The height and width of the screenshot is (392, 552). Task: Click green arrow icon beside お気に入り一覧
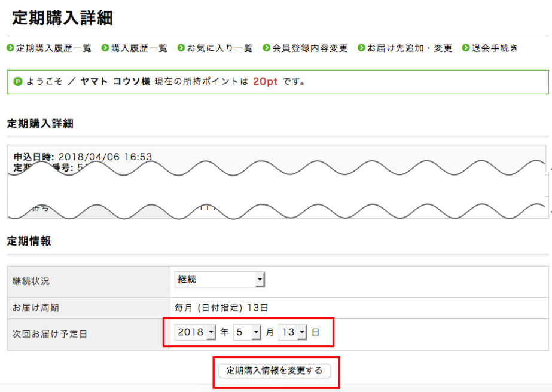tap(181, 48)
